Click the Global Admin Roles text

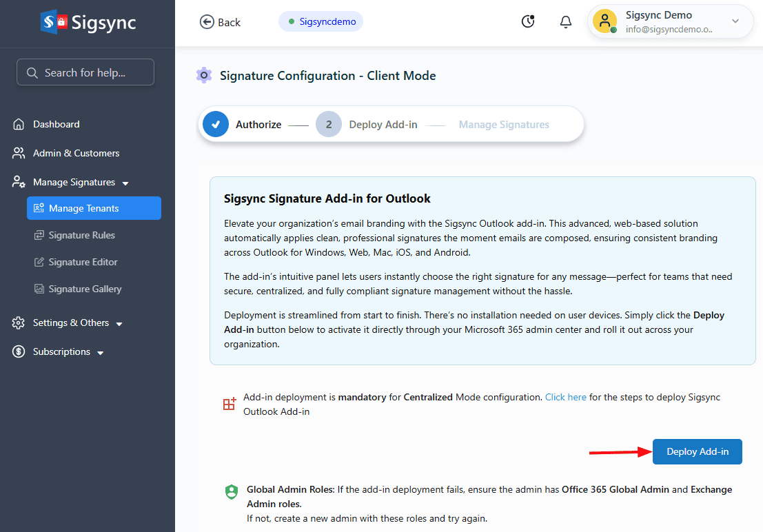[x=290, y=490]
